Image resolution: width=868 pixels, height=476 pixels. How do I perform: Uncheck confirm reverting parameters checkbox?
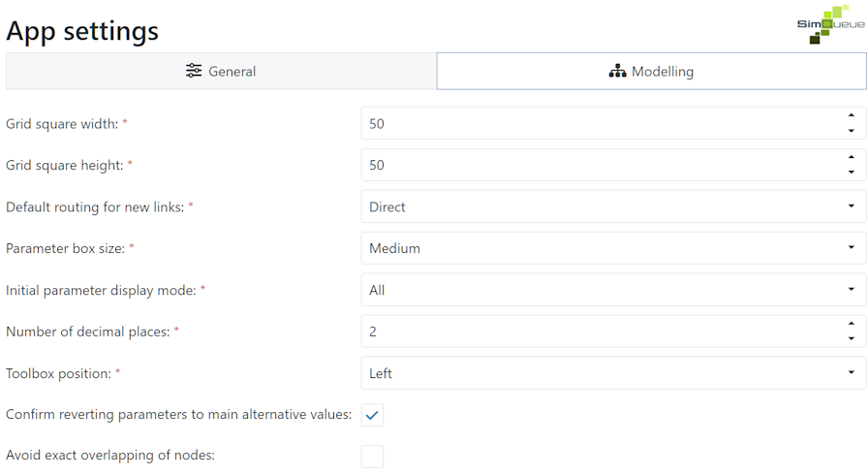click(372, 415)
